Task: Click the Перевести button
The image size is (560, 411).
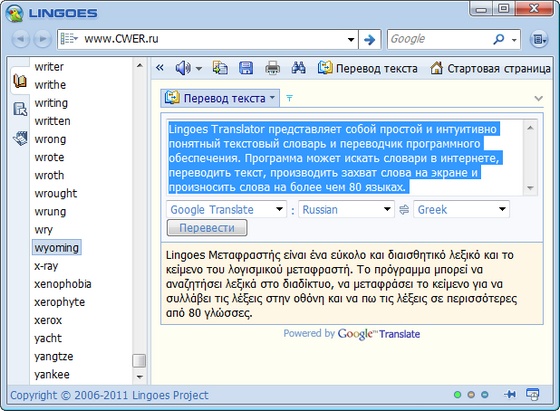Action: pyautogui.click(x=207, y=228)
